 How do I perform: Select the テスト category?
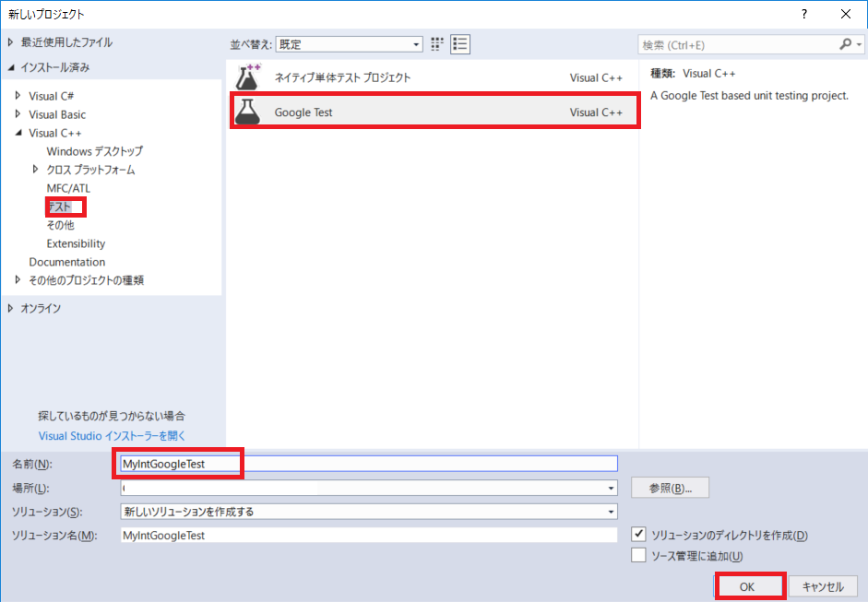pyautogui.click(x=60, y=207)
